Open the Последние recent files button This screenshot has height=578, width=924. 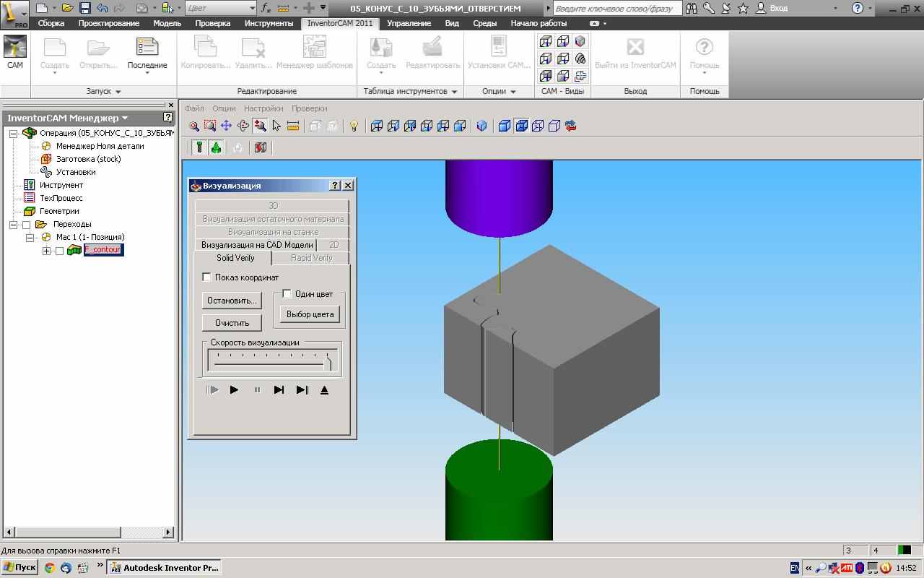point(147,55)
